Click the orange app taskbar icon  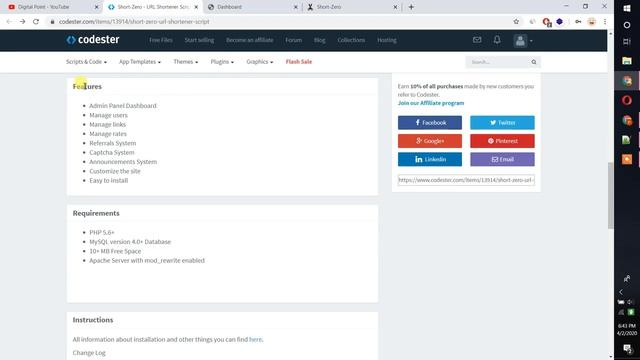(x=627, y=159)
